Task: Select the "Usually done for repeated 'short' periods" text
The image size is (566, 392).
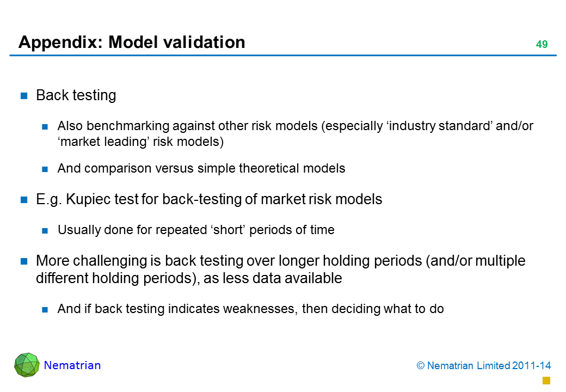Action: coord(196,230)
